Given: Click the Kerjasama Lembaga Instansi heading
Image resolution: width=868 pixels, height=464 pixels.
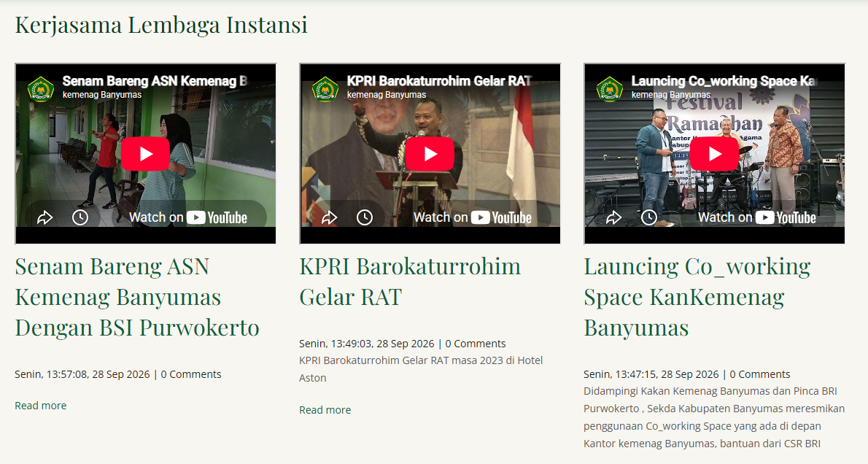Looking at the screenshot, I should coord(161,25).
